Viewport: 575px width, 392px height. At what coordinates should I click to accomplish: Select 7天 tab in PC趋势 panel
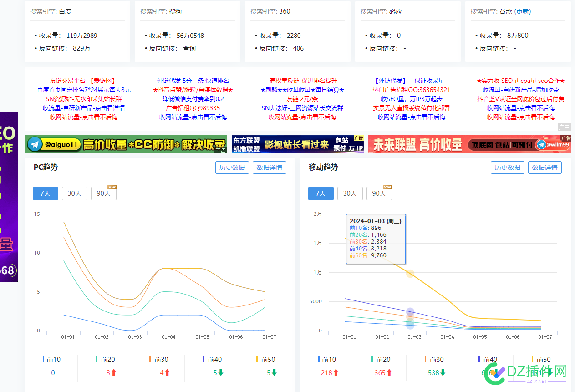point(46,193)
